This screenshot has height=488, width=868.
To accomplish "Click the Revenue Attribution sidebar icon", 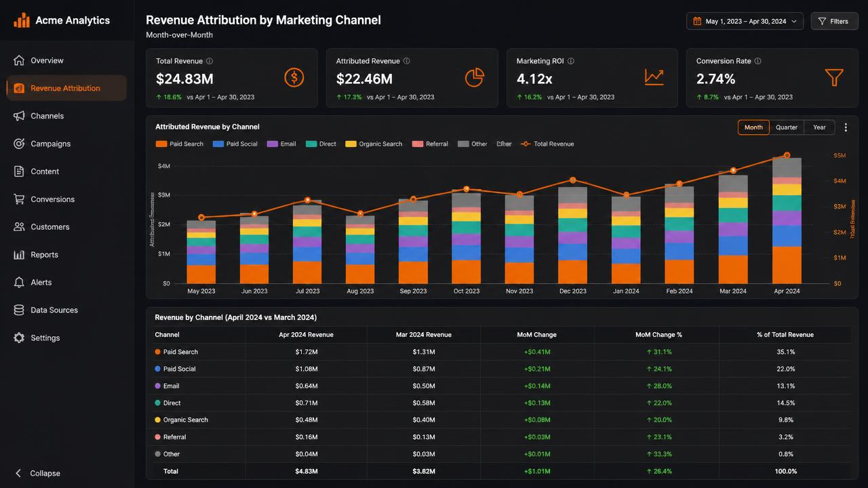I will pos(19,88).
